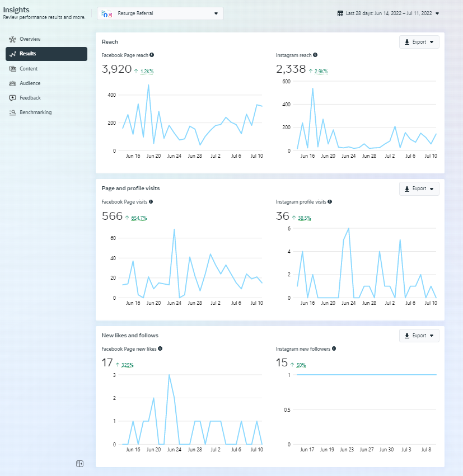Click Export in Page and profile visits
The width and height of the screenshot is (463, 476).
[419, 189]
